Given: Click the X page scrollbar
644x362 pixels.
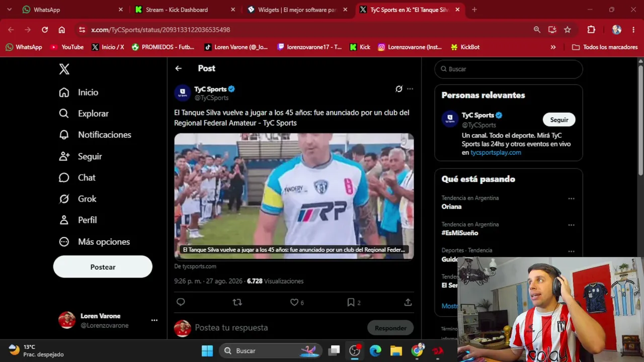Looking at the screenshot, I should (640, 120).
